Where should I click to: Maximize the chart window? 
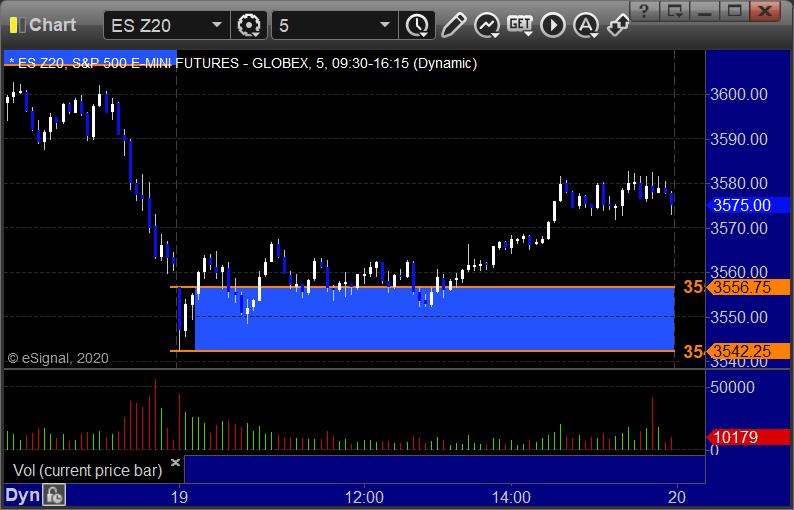pos(735,11)
